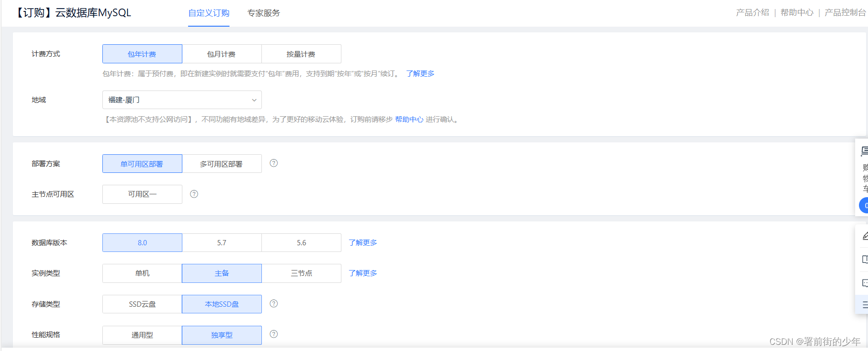Go to 产品控制台 in header
Viewport: 868px width, 351px height.
click(845, 12)
